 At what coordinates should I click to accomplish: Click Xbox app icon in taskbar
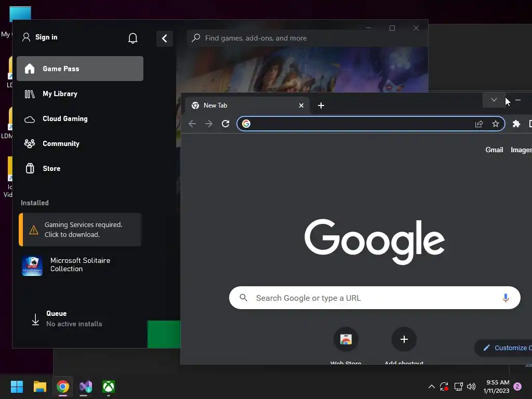(109, 387)
